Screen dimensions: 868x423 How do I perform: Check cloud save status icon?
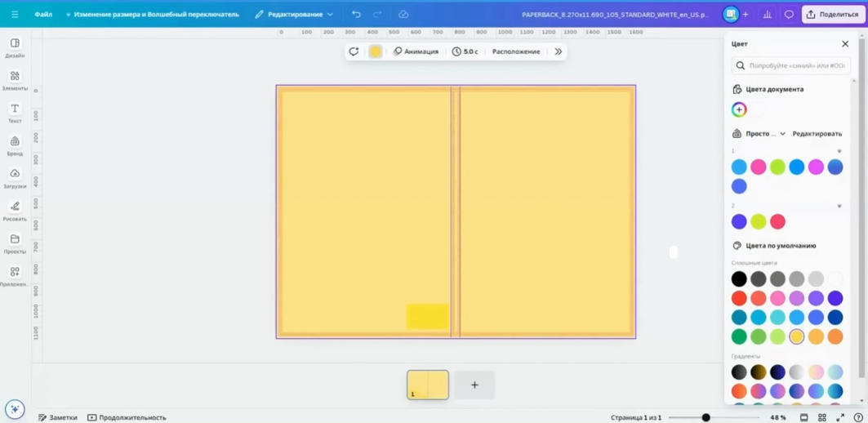coord(403,15)
